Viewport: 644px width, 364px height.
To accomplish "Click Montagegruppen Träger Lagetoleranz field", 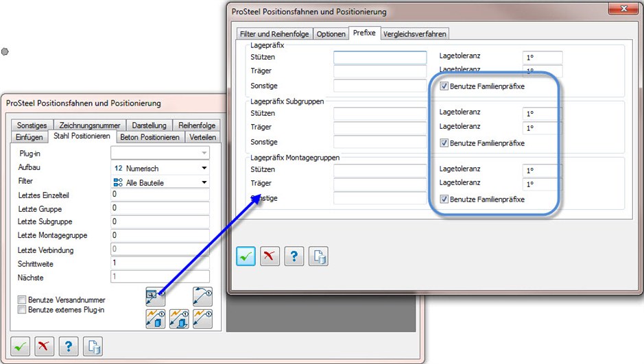I will [x=542, y=184].
